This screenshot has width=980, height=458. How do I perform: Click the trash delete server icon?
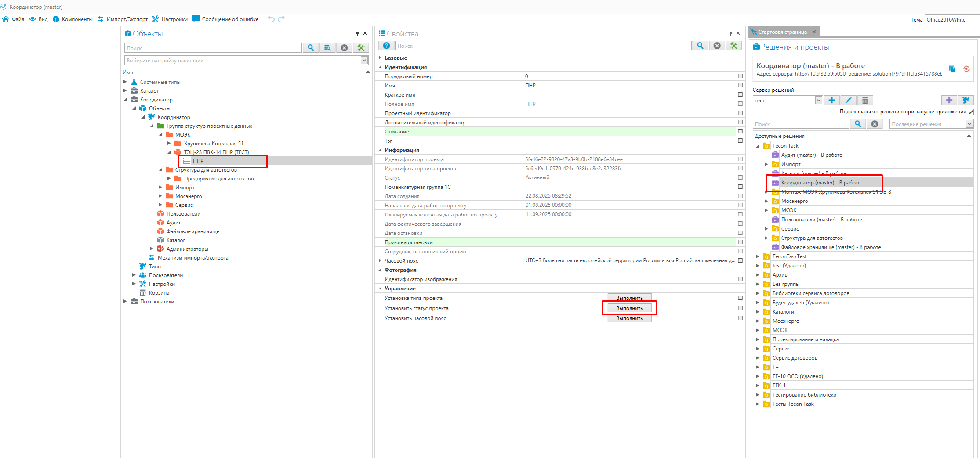click(x=865, y=101)
